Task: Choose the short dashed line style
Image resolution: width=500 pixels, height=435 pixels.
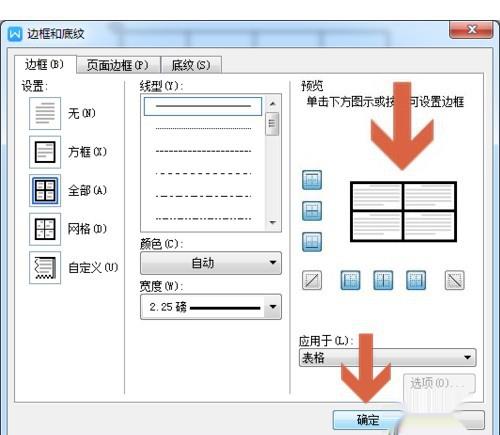Action: [x=203, y=151]
